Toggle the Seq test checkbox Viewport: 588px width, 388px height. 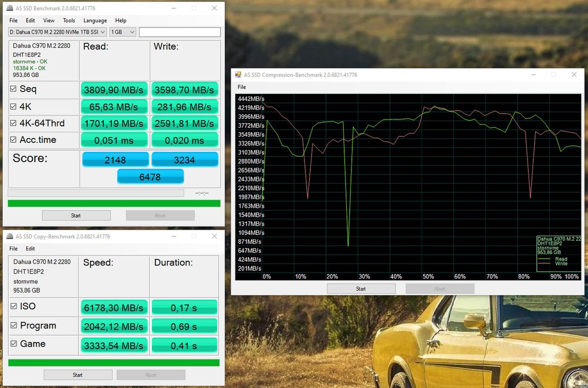tap(13, 89)
